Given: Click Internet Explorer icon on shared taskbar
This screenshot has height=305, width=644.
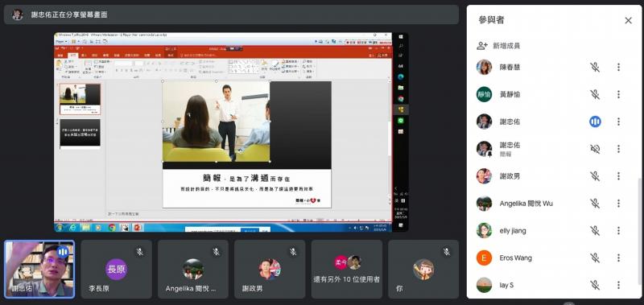Looking at the screenshot, I should 73,227.
